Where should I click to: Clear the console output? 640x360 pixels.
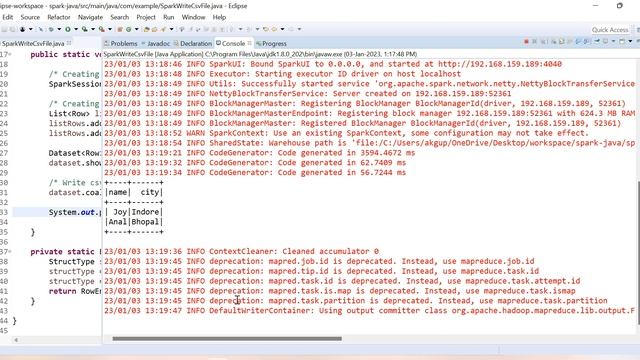(553, 42)
